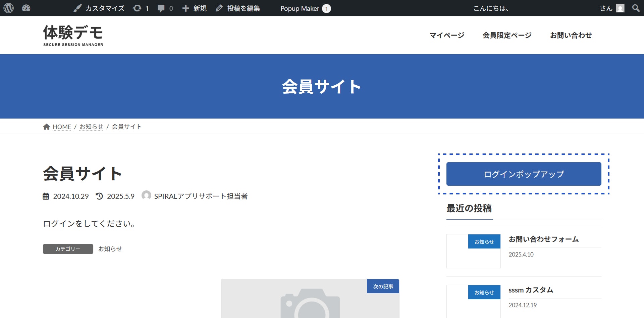Click author name SPIRALアプリサポート担当者
The height and width of the screenshot is (318, 644).
pos(201,196)
